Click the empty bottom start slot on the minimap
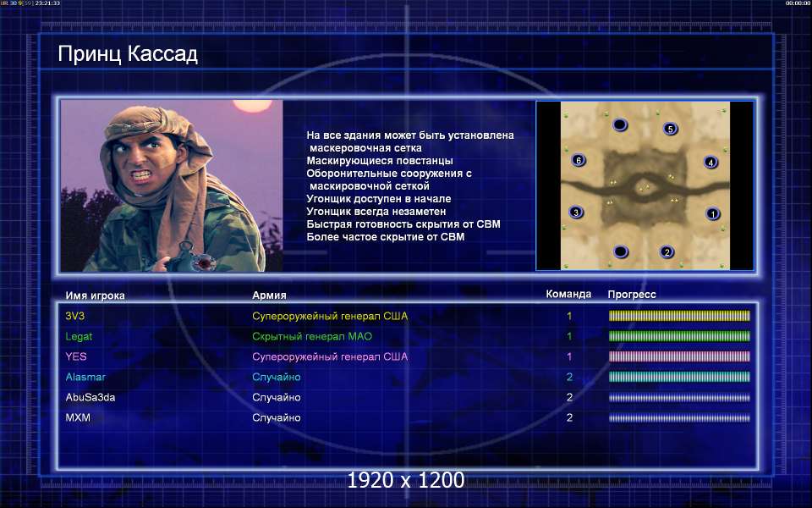 [x=620, y=252]
